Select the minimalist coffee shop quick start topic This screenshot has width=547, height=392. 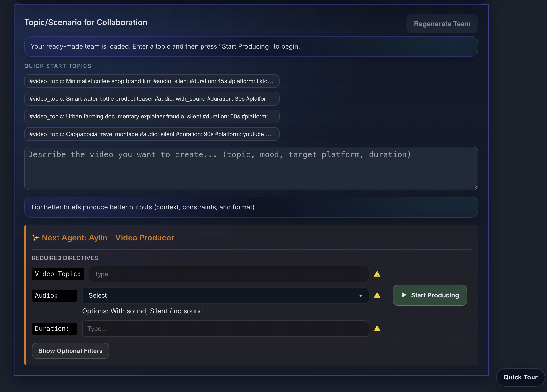pyautogui.click(x=151, y=81)
